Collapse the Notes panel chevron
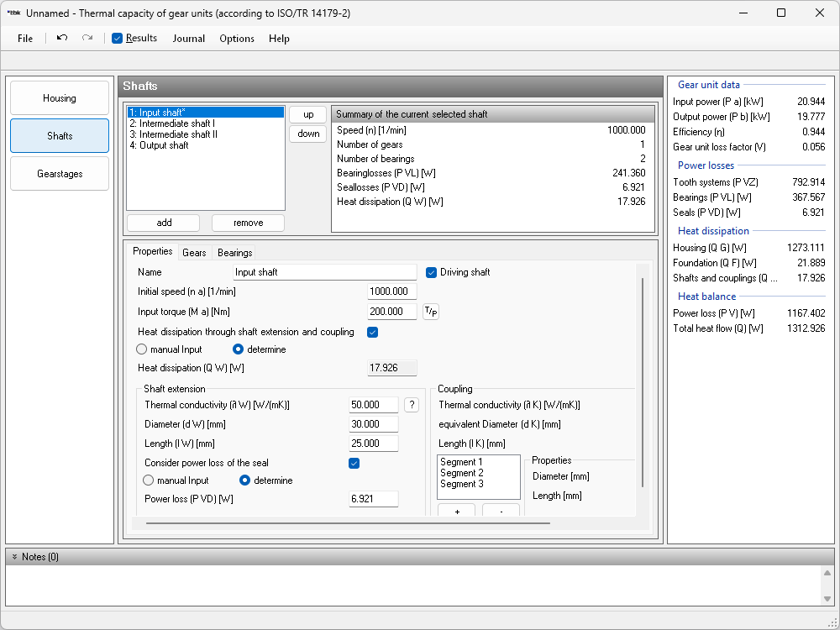 pyautogui.click(x=14, y=557)
